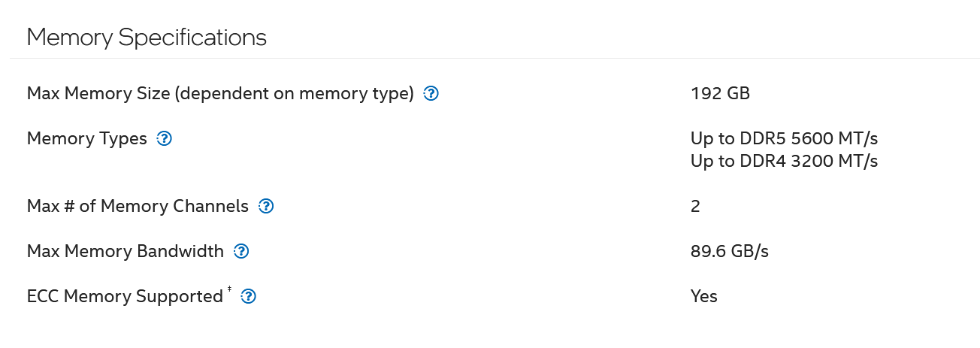Select the "Max Memory Size" label text

click(x=95, y=94)
